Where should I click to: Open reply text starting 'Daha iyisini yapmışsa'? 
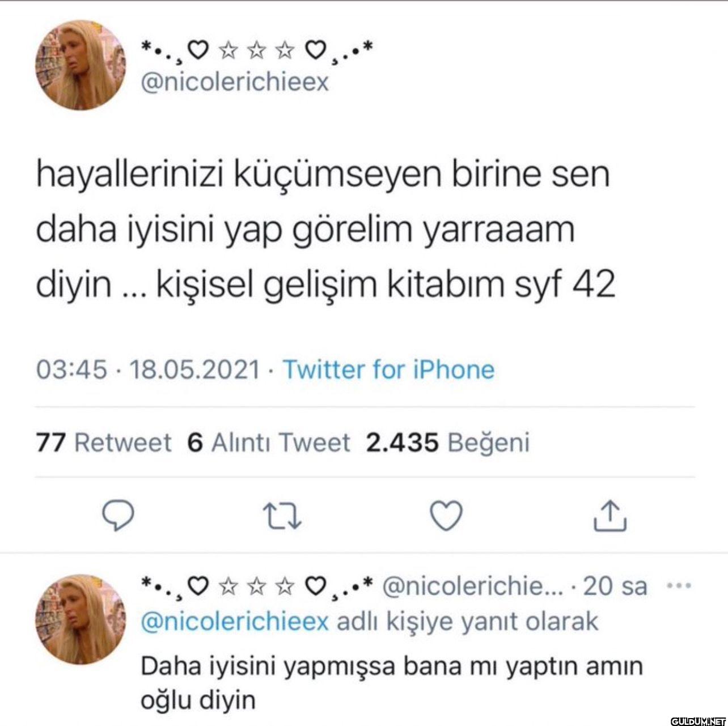coord(392,682)
